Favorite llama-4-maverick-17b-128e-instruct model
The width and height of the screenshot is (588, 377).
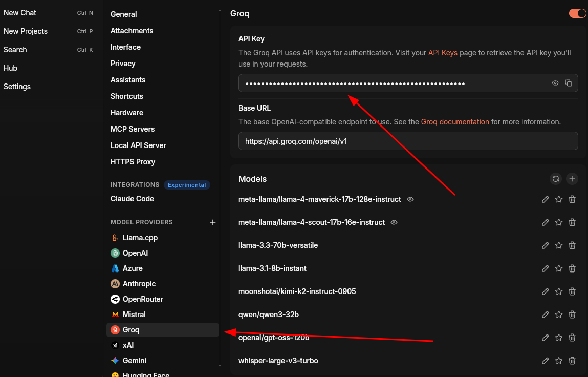[559, 199]
